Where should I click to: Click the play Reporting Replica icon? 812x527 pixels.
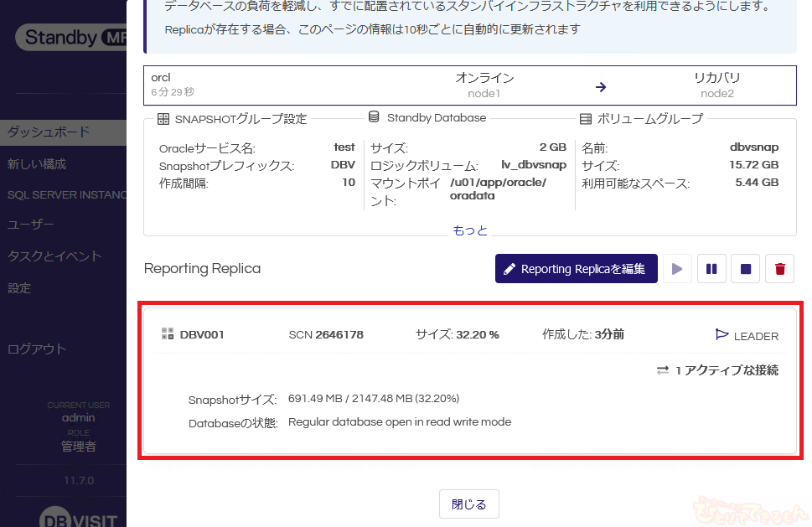click(677, 269)
